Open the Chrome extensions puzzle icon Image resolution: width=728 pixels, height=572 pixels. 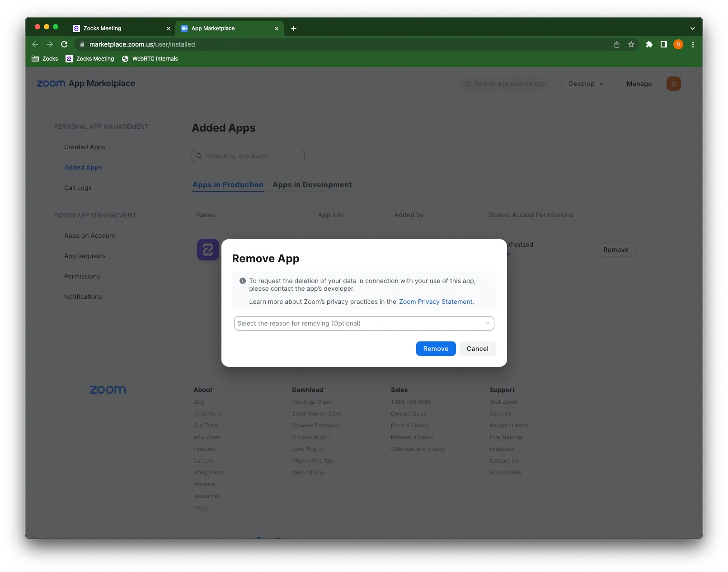coord(649,44)
